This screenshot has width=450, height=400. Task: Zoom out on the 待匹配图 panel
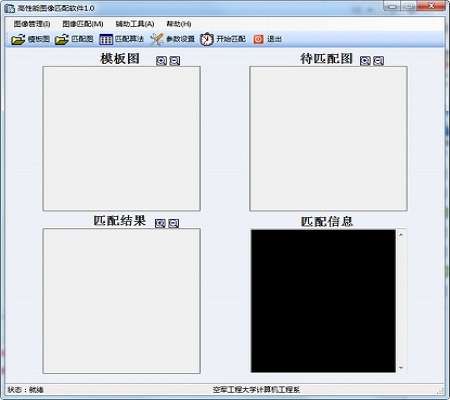[378, 60]
